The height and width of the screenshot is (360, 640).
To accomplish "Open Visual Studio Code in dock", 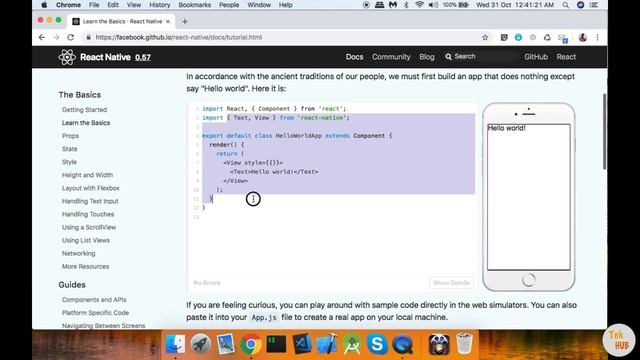I will tap(302, 344).
